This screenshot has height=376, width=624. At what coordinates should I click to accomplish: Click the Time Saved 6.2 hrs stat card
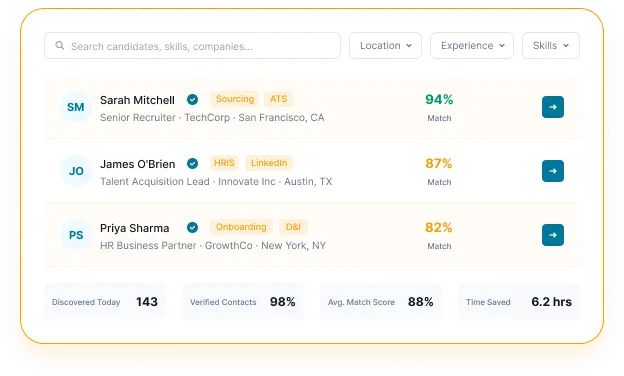(x=519, y=302)
